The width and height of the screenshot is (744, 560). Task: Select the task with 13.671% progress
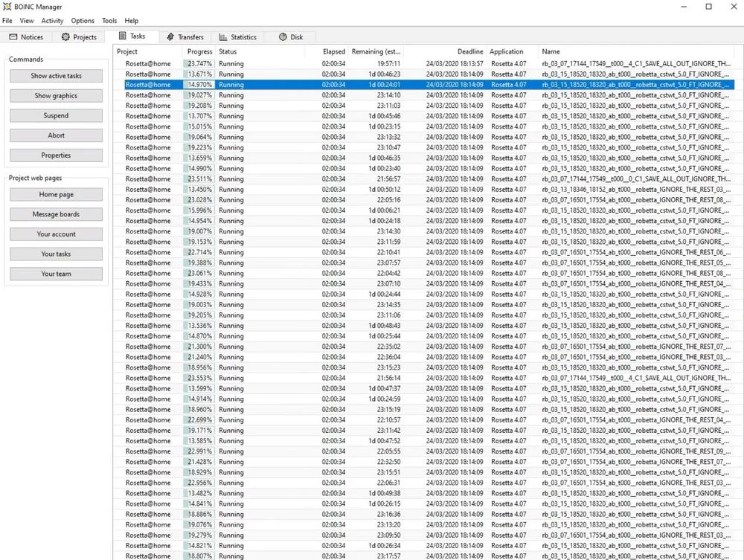coord(424,74)
